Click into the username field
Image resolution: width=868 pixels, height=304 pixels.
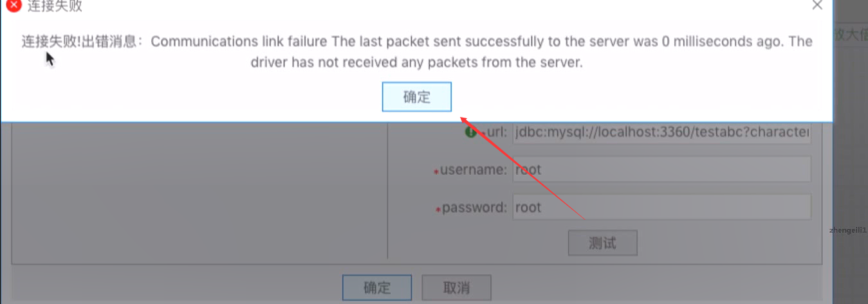(x=661, y=170)
